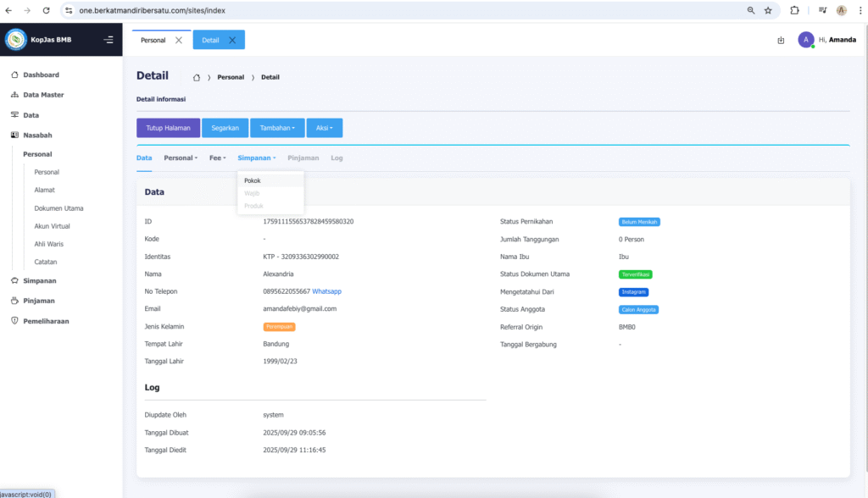Close the Personal tab with X icon

178,40
